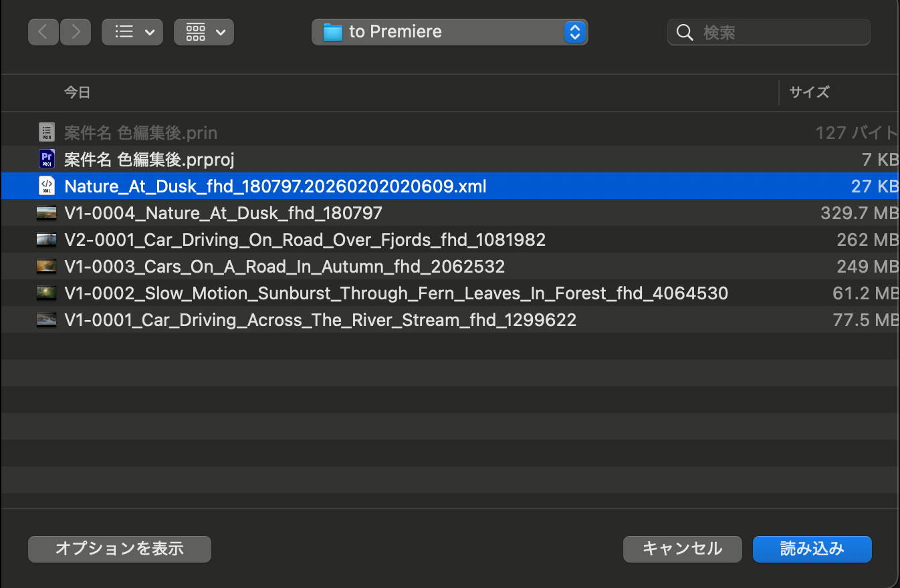Select the V1-0003 Cars Autumn clip thumbnail
Screen dimensions: 900x588
coord(46,267)
